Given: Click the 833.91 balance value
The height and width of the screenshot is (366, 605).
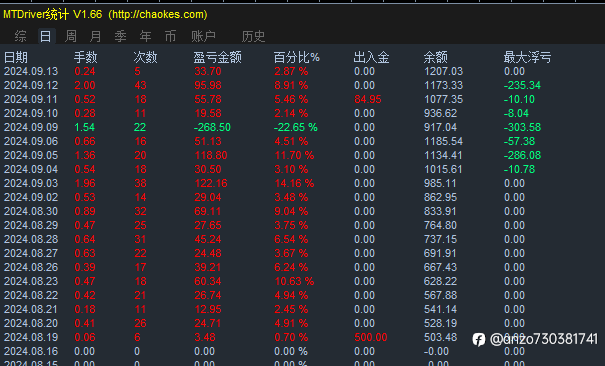Looking at the screenshot, I should click(x=440, y=211).
